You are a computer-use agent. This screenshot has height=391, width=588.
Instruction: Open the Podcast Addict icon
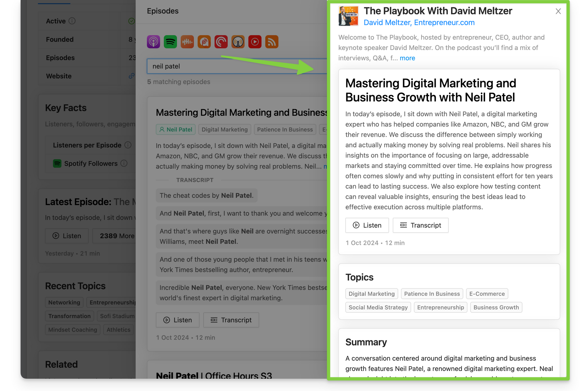pyautogui.click(x=204, y=42)
